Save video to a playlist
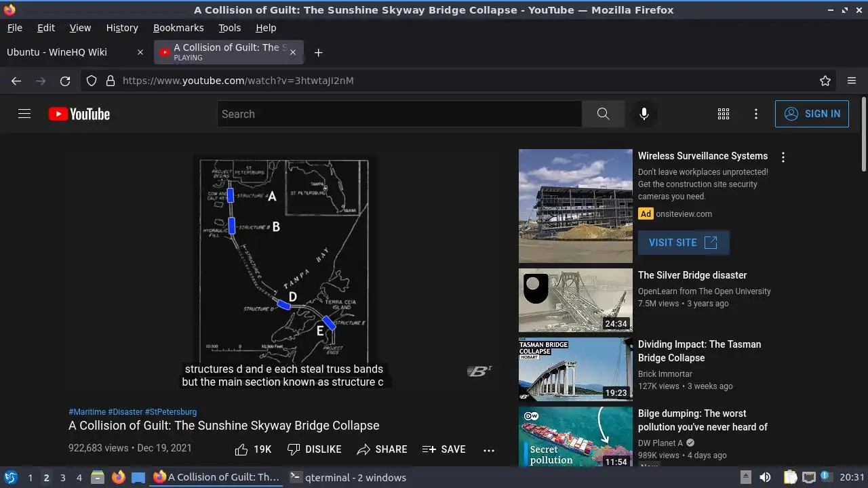This screenshot has width=868, height=488. coord(443,449)
